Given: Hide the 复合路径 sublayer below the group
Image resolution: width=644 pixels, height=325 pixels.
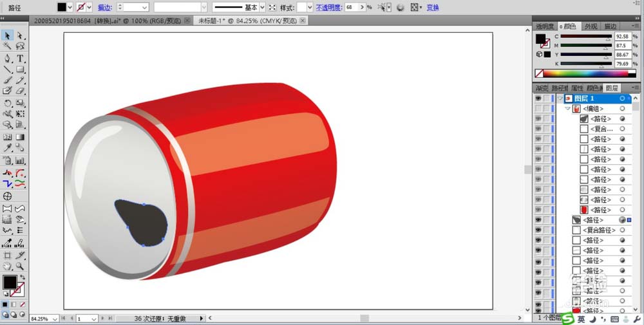Looking at the screenshot, I should 538,230.
